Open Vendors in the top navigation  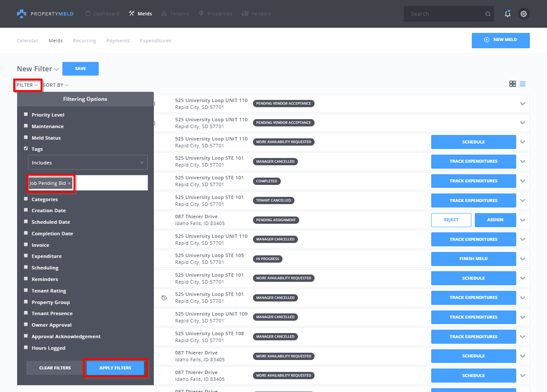[256, 14]
